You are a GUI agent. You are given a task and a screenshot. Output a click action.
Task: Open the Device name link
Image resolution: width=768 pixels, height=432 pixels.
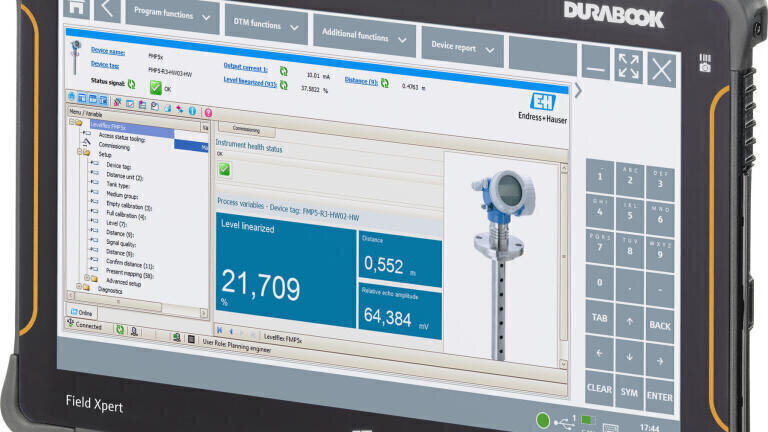point(108,51)
